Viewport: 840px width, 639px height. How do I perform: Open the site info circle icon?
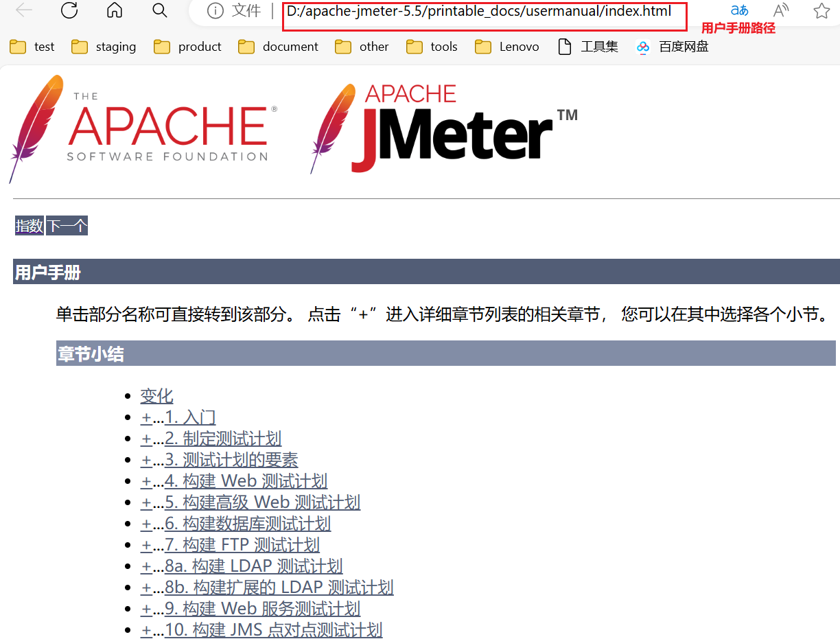(215, 10)
